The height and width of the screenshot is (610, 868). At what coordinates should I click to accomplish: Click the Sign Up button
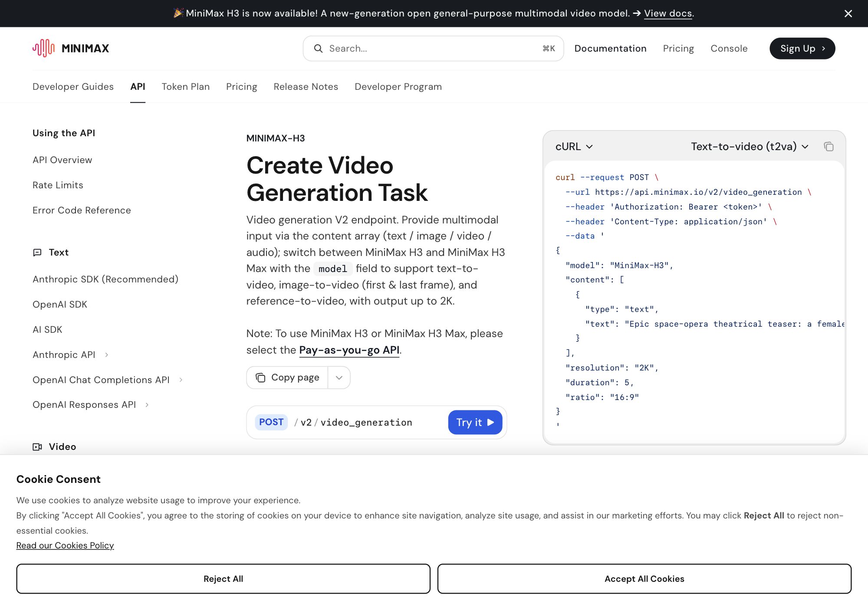coord(802,49)
